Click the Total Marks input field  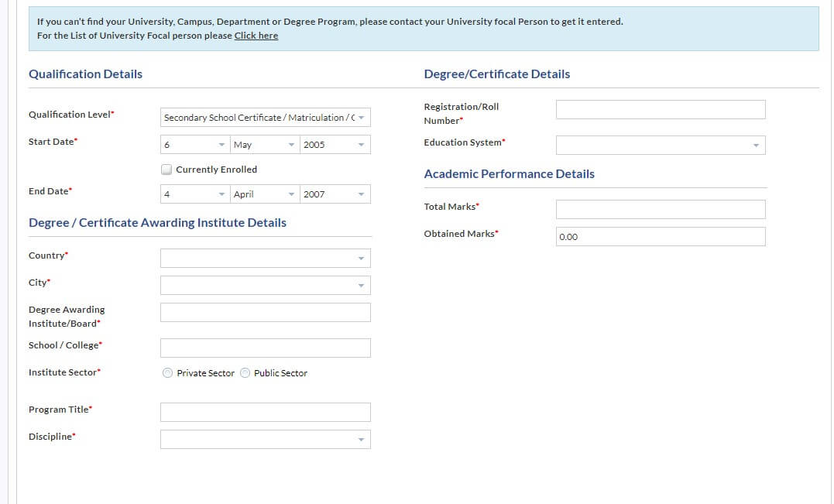click(x=660, y=210)
